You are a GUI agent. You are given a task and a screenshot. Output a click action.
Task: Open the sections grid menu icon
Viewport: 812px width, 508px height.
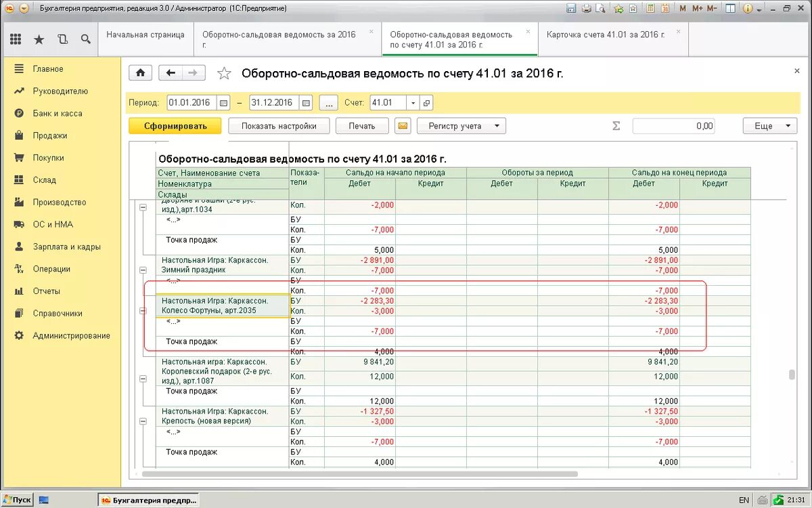tap(16, 39)
